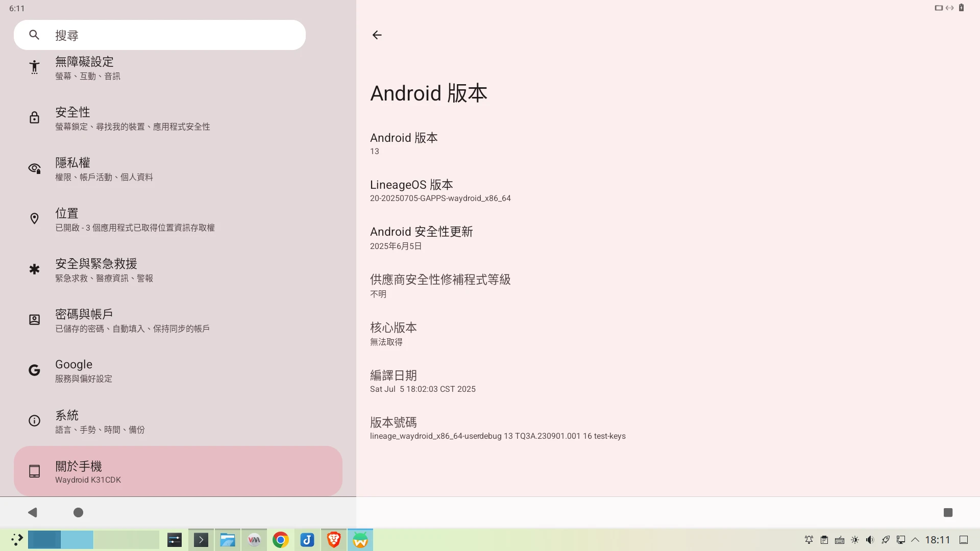Click the Waydroid icon in the taskbar
980x551 pixels.
(x=360, y=540)
